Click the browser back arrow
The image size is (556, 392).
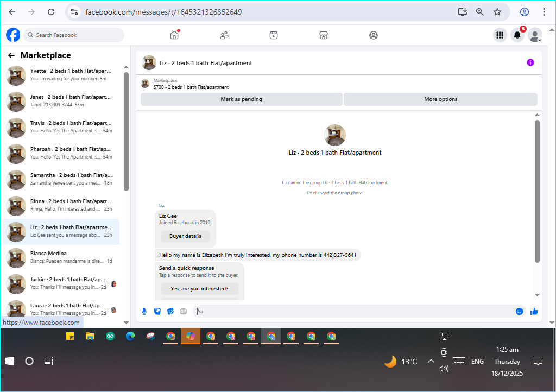12,12
